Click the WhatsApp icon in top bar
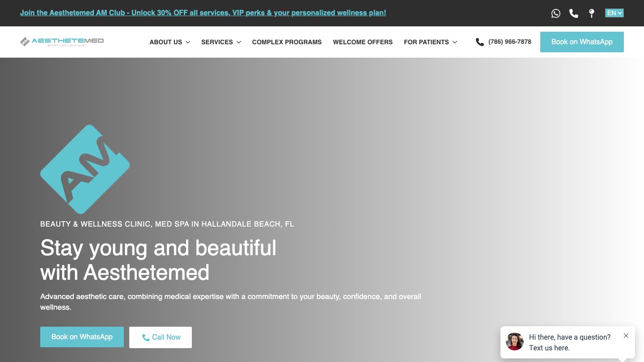The height and width of the screenshot is (362, 644). point(555,13)
